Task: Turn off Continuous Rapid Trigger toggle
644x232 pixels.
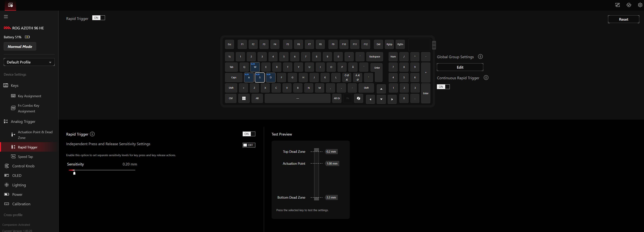Action: coord(443,87)
